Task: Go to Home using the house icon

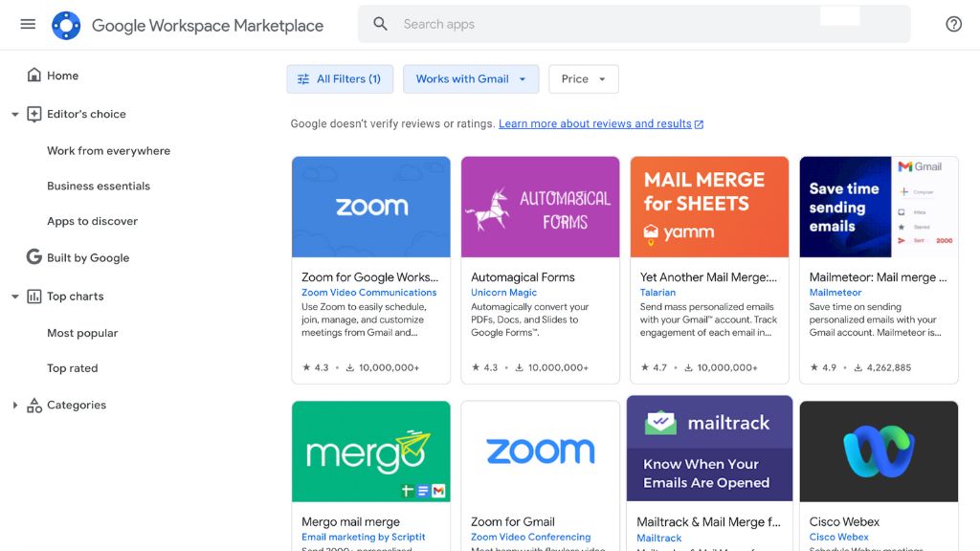Action: tap(34, 75)
